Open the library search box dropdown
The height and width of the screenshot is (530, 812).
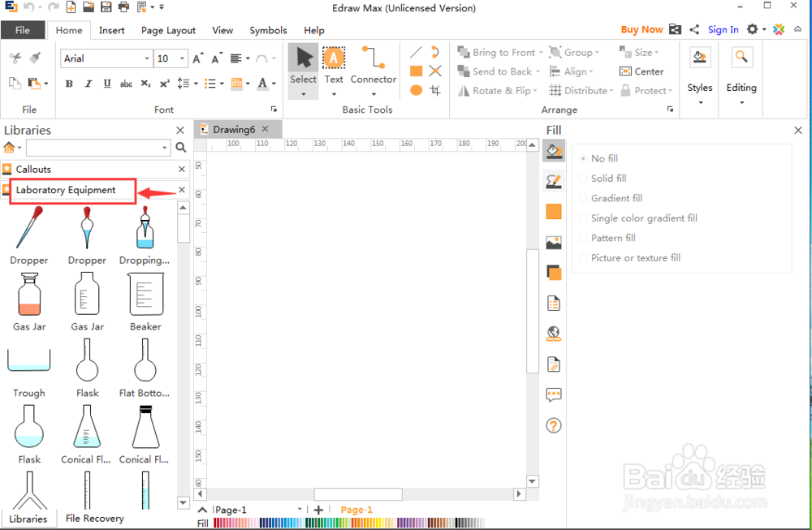click(165, 148)
